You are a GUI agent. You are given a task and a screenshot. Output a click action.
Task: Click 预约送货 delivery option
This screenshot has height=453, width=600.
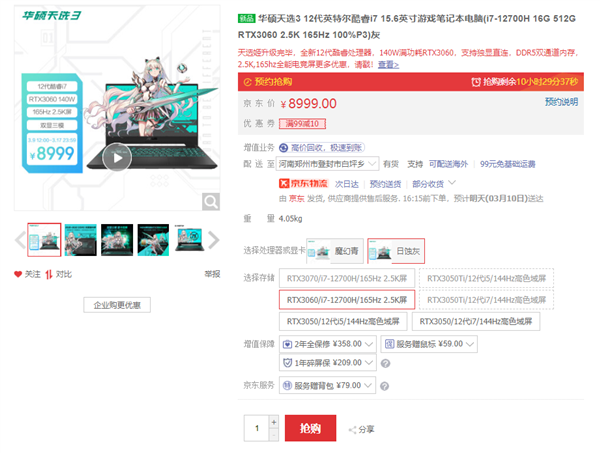tap(385, 184)
